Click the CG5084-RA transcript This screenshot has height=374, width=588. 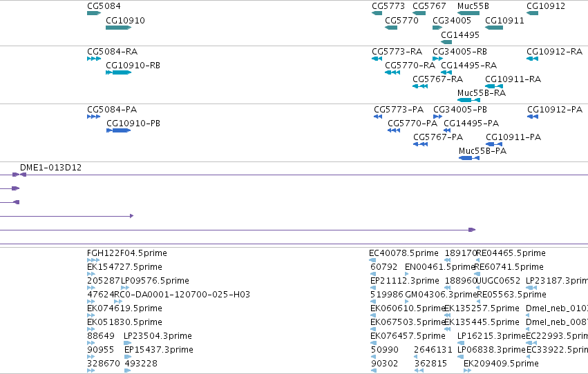tap(94, 59)
